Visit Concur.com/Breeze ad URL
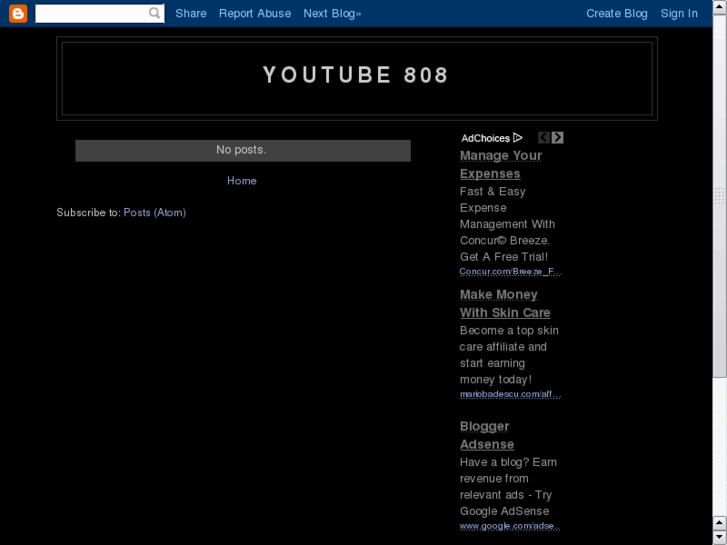 (x=510, y=271)
